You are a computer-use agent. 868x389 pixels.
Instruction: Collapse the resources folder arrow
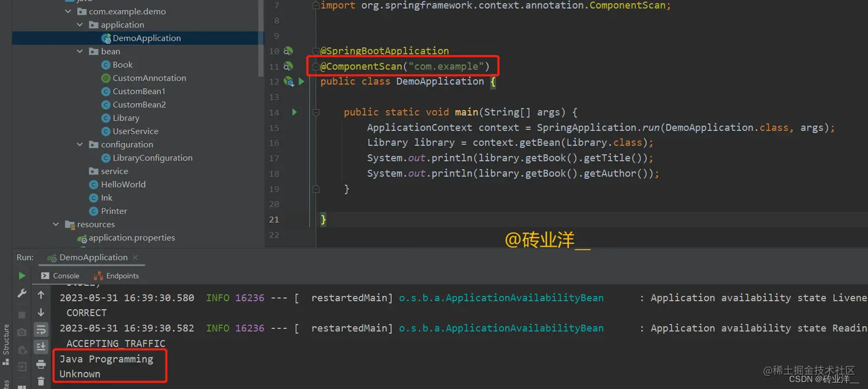[x=56, y=224]
